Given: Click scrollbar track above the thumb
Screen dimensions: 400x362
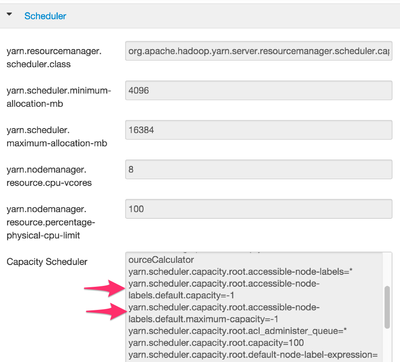Looking at the screenshot, I should click(387, 269).
